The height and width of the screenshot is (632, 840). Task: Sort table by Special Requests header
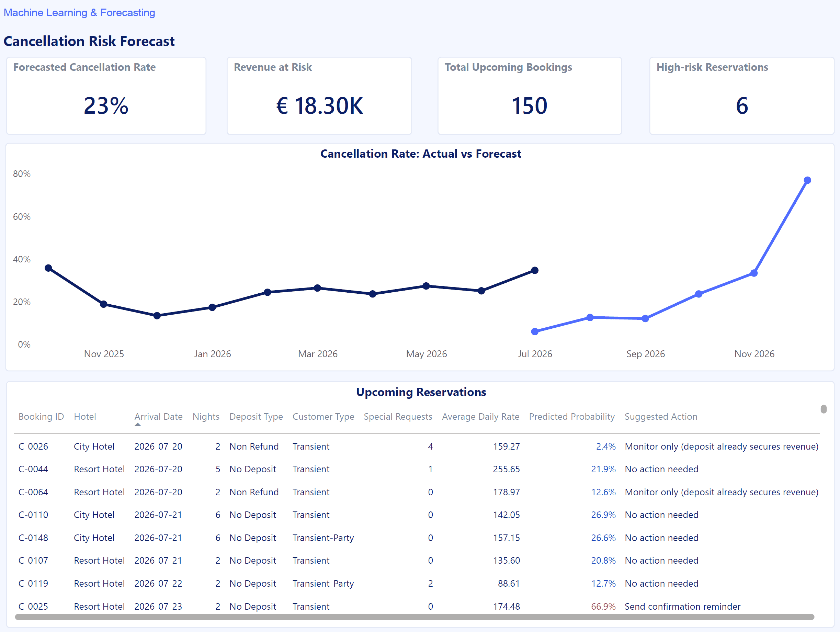pos(398,417)
